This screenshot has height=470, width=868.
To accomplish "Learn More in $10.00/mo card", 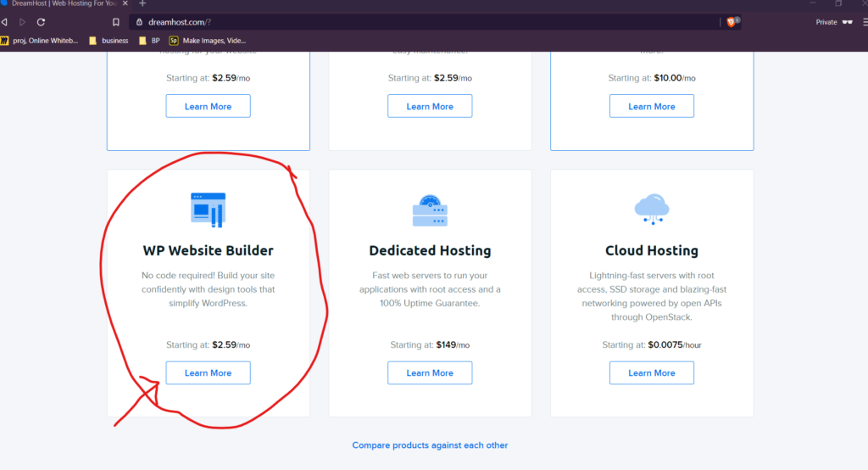I will [652, 106].
